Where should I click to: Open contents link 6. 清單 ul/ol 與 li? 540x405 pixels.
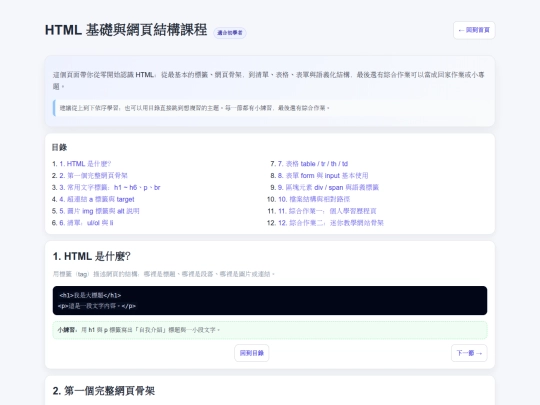86,223
